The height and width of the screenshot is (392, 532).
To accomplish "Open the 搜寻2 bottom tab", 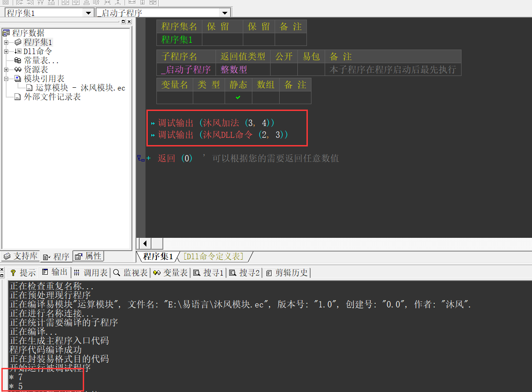I will point(244,272).
